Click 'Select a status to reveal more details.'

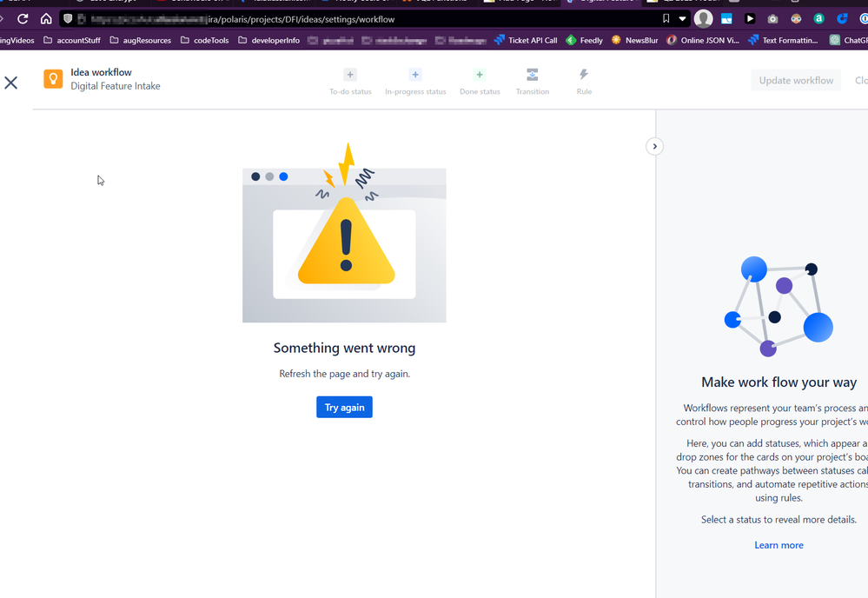pos(779,520)
